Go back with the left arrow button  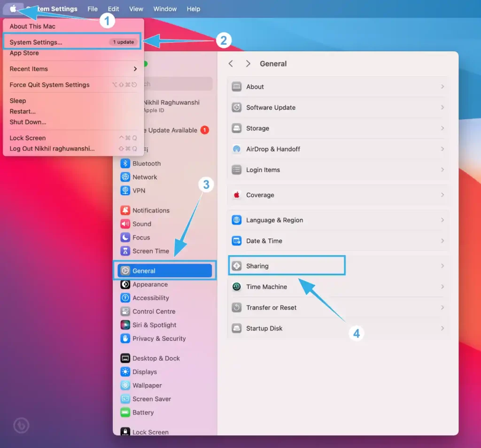(x=231, y=63)
